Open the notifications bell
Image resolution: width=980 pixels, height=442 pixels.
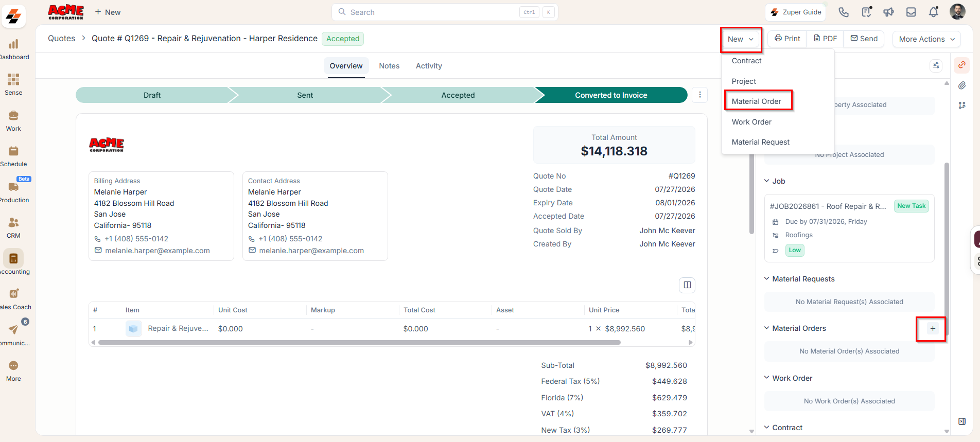pos(934,12)
